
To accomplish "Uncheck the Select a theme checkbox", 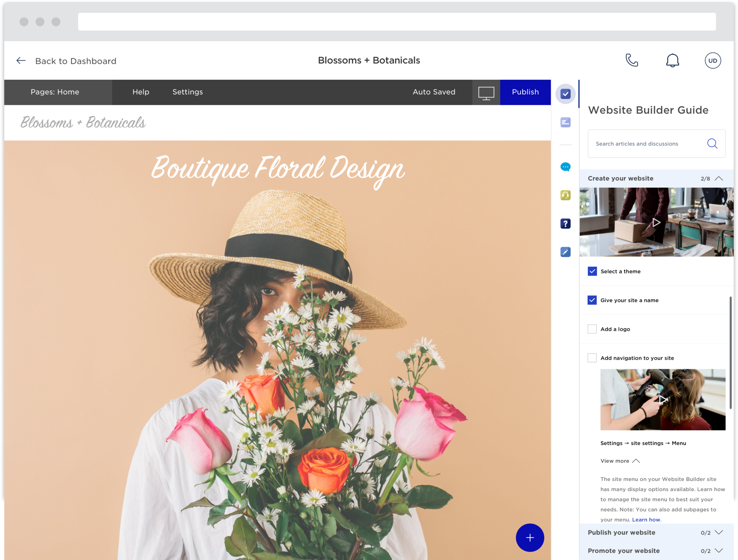I will point(592,271).
